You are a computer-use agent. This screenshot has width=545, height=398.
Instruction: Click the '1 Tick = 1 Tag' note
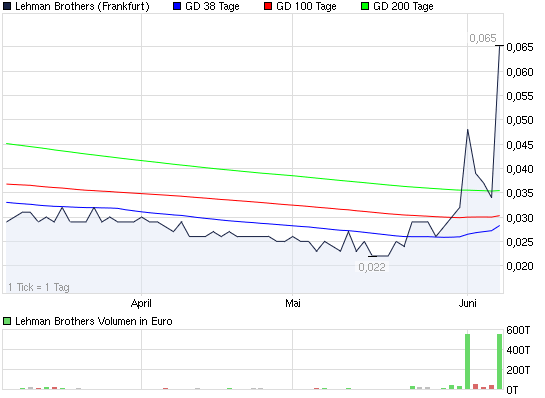tap(39, 287)
